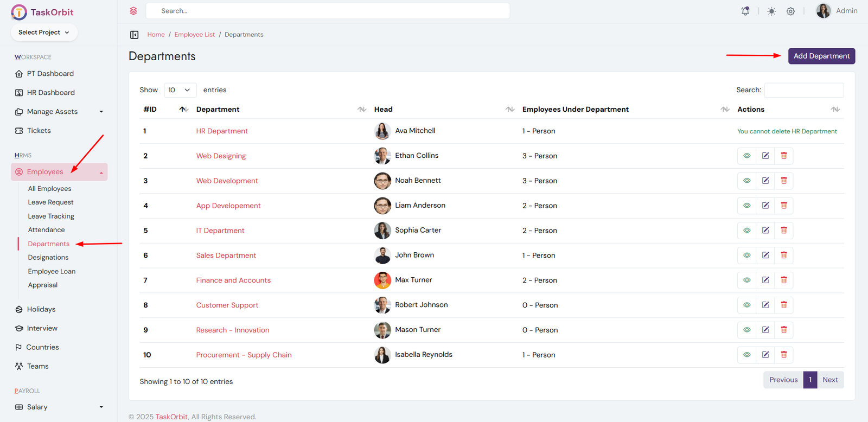The width and height of the screenshot is (868, 422).
Task: Expand the Salary menu
Action: [59, 407]
